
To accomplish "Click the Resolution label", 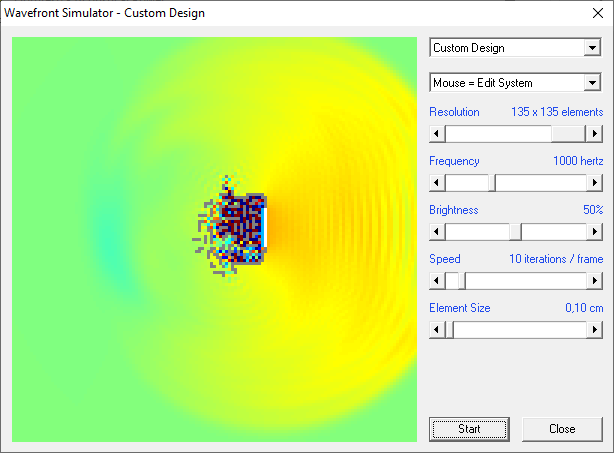I will point(454,112).
